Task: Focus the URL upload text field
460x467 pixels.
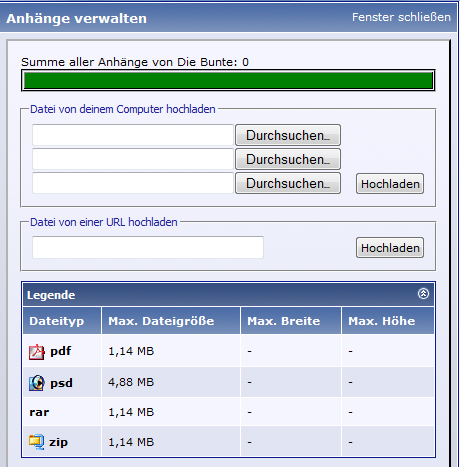Action: coord(148,247)
